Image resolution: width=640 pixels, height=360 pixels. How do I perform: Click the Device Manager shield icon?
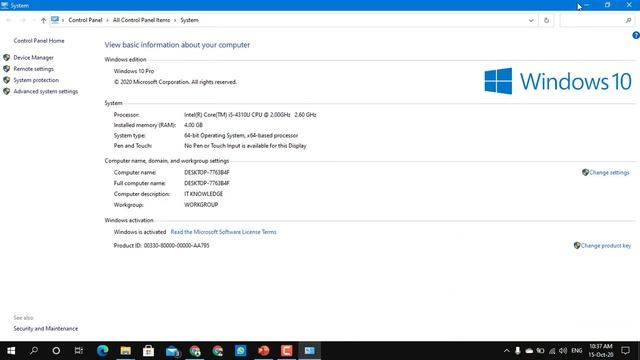pyautogui.click(x=7, y=58)
